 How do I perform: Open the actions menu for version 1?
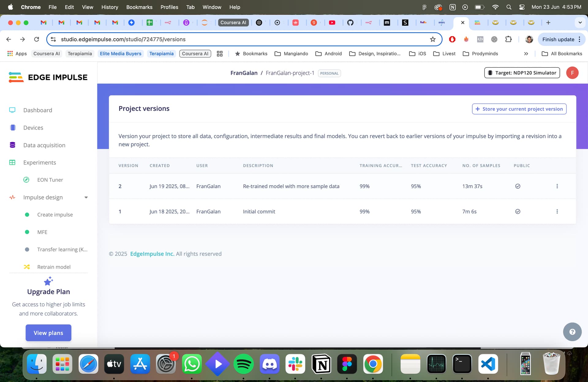557,211
